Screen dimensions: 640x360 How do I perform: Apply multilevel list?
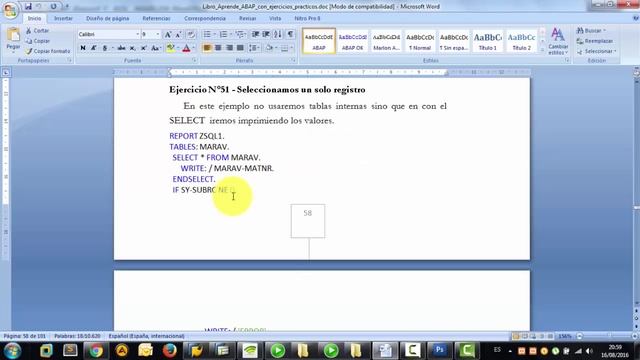pos(240,34)
